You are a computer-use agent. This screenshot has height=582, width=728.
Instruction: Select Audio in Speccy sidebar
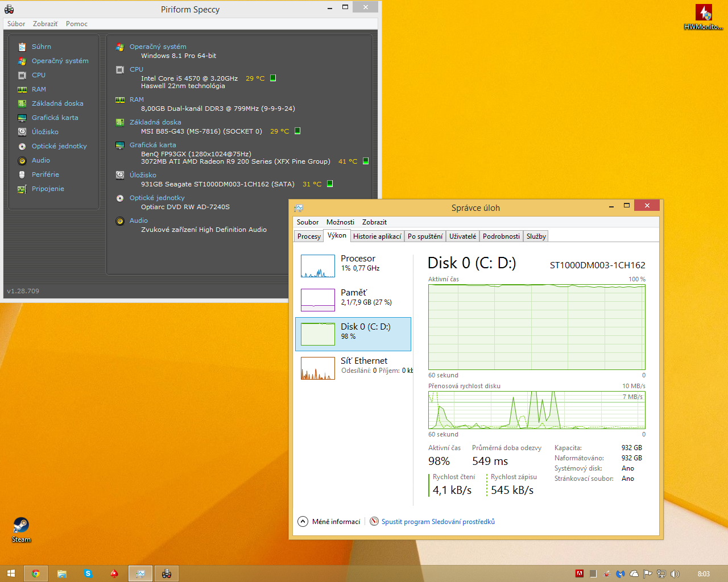[x=40, y=160]
